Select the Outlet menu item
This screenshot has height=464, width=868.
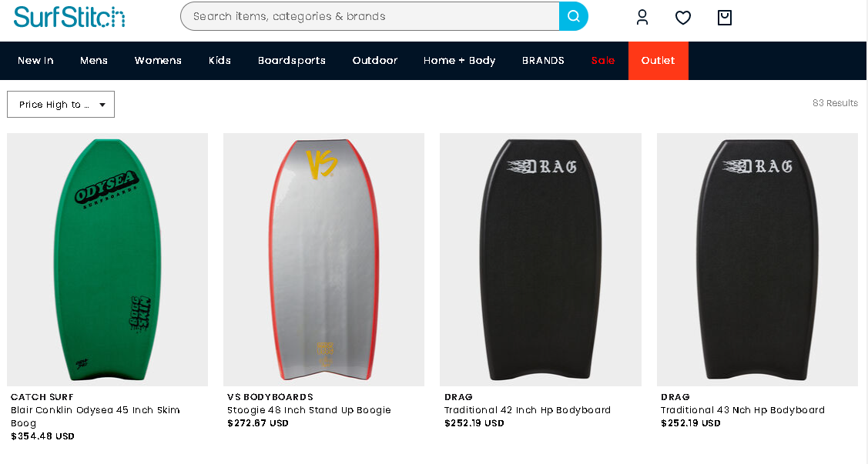[658, 60]
